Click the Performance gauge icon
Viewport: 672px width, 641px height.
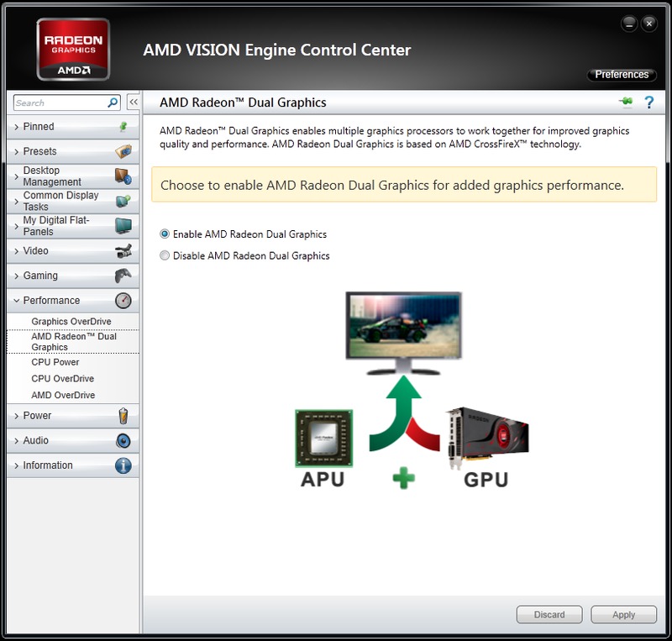(x=123, y=300)
